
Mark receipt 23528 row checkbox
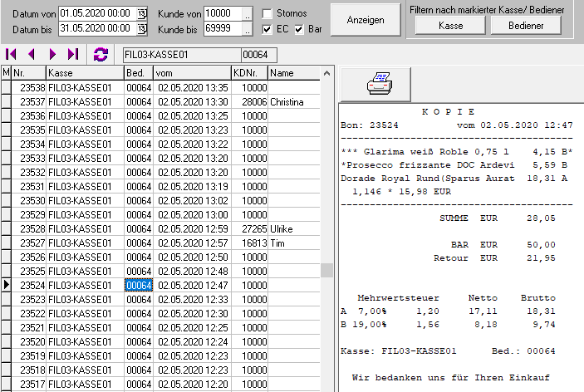6,229
